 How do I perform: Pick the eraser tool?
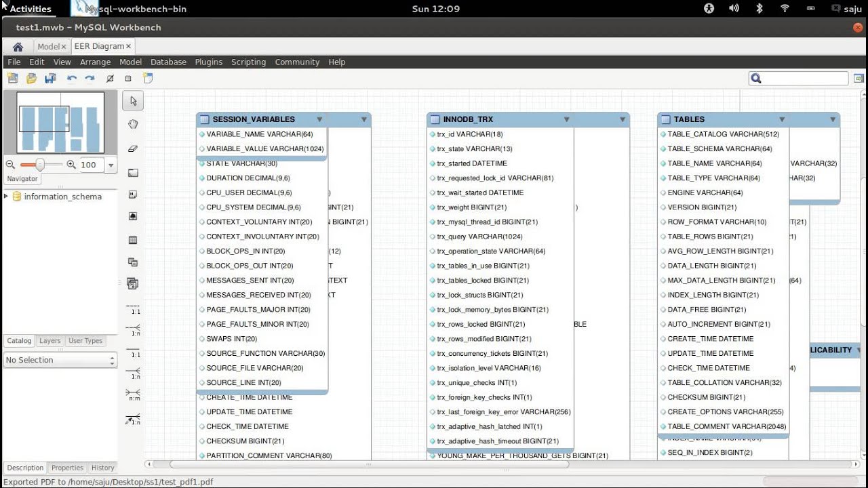click(133, 148)
